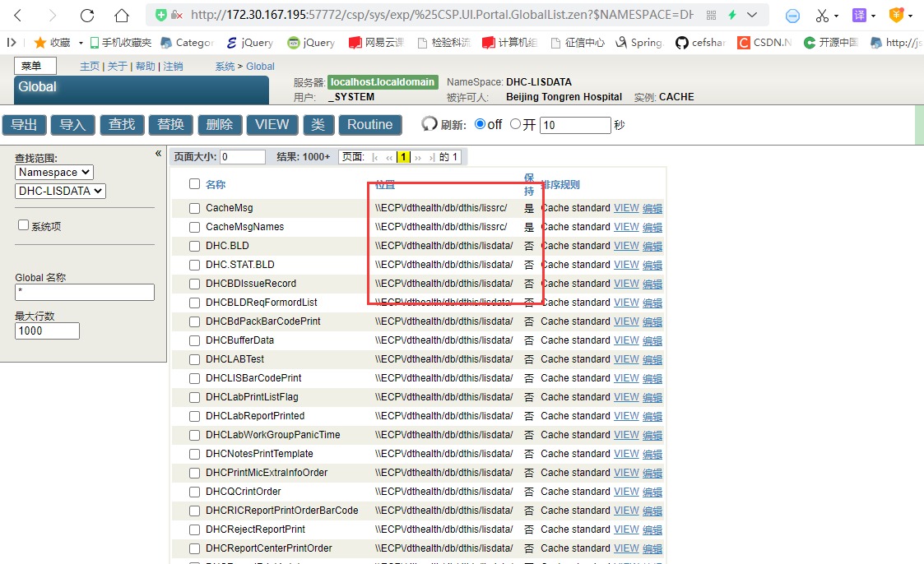The image size is (924, 564).
Task: Click the 导入 import button
Action: (73, 125)
